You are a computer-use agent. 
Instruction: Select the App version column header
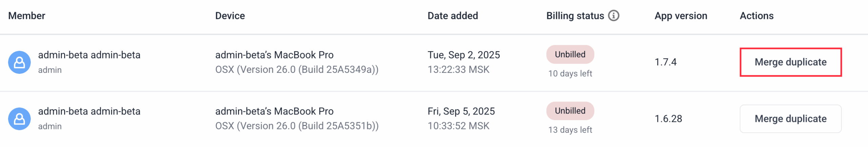(681, 16)
